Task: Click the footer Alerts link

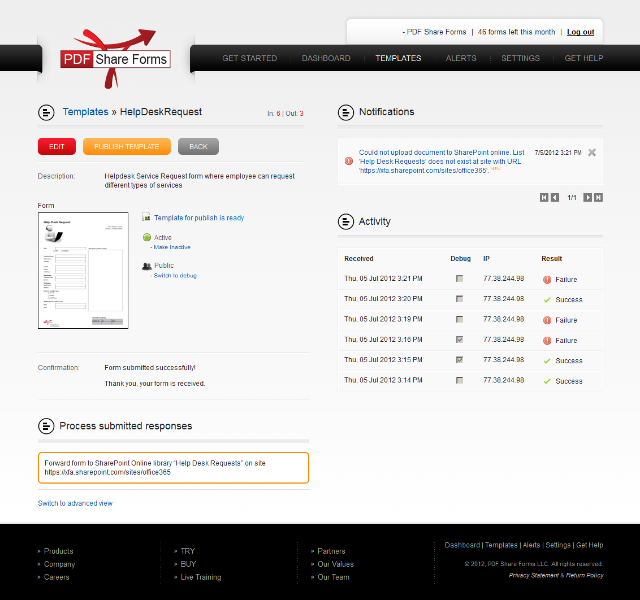Action: 531,545
